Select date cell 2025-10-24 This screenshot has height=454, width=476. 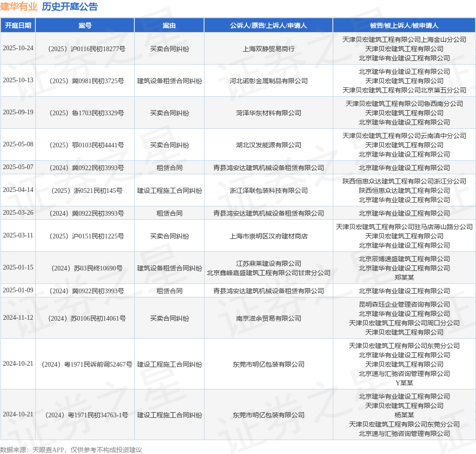(18, 48)
